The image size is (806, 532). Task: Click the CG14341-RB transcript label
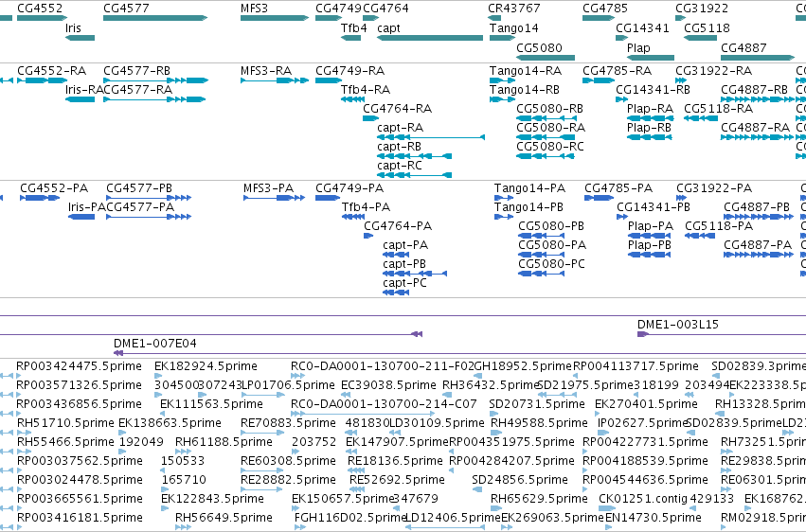click(x=653, y=89)
